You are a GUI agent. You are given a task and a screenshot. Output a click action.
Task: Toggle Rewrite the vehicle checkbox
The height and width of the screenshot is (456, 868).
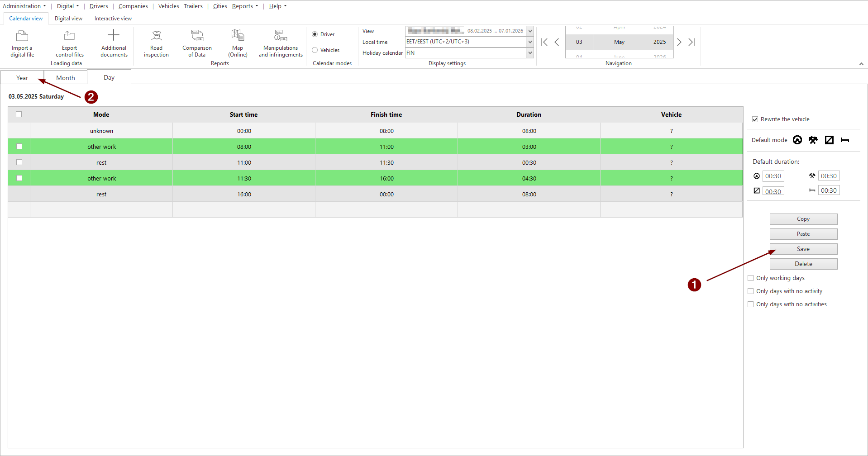755,119
